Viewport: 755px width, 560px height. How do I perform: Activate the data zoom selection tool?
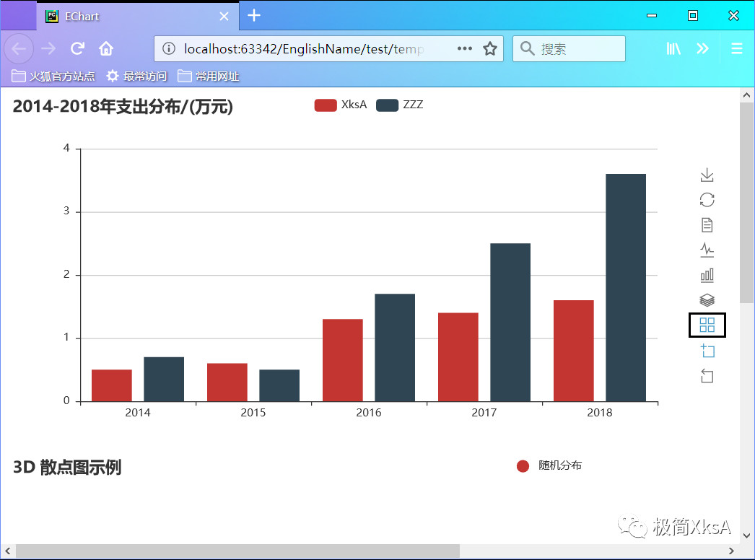pyautogui.click(x=707, y=351)
